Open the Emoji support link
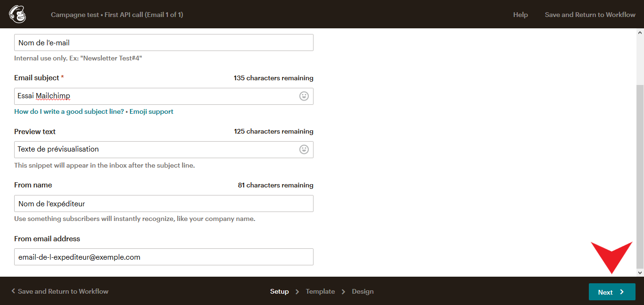644x305 pixels. pyautogui.click(x=151, y=111)
